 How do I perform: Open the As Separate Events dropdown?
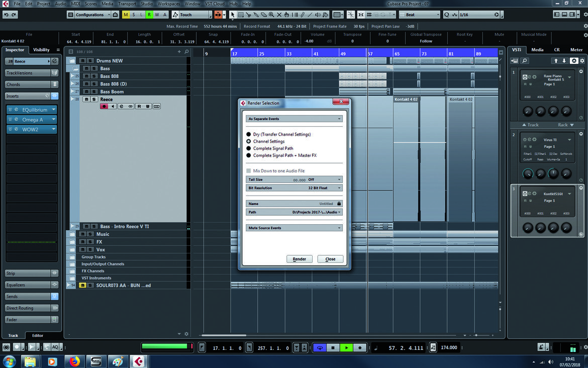[x=294, y=119]
